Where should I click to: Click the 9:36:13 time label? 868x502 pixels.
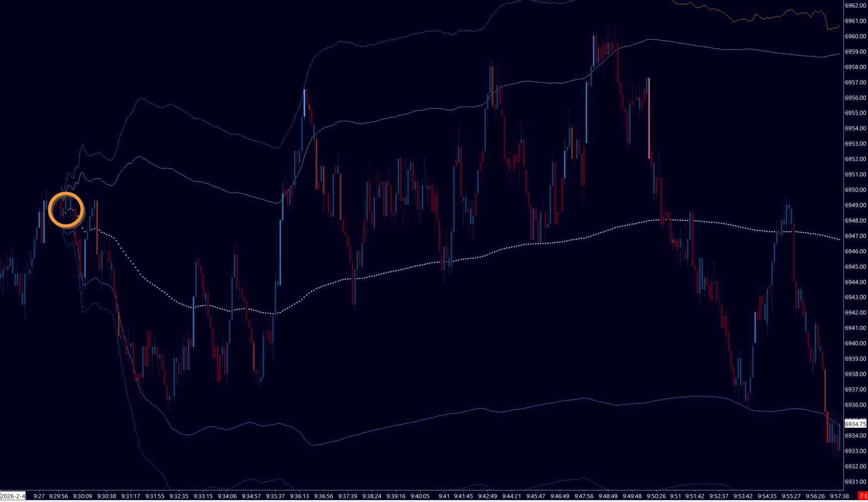tap(299, 496)
